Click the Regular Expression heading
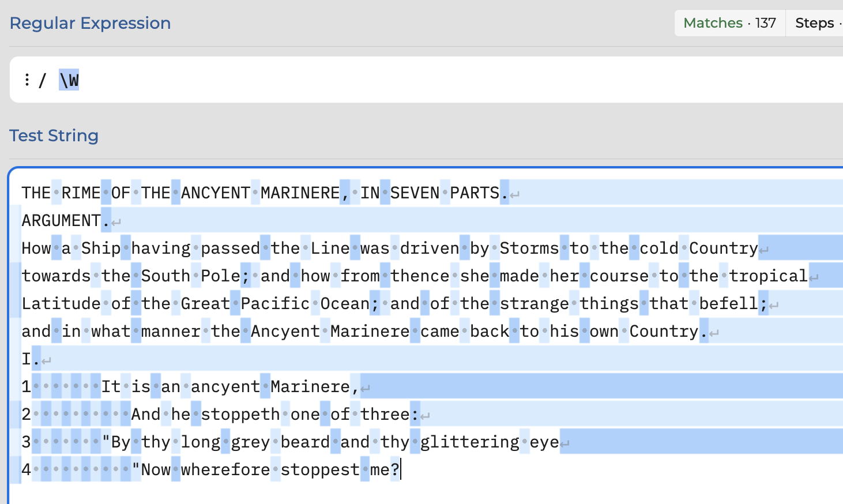The width and height of the screenshot is (843, 504). point(90,23)
